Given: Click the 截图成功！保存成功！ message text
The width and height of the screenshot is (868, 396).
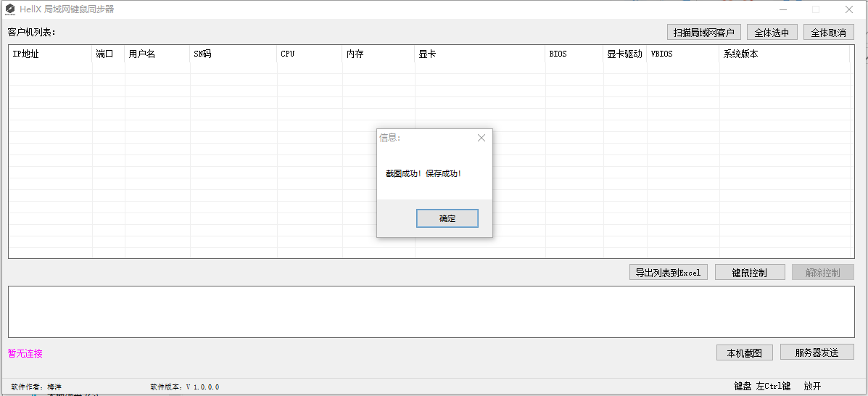Looking at the screenshot, I should click(423, 173).
